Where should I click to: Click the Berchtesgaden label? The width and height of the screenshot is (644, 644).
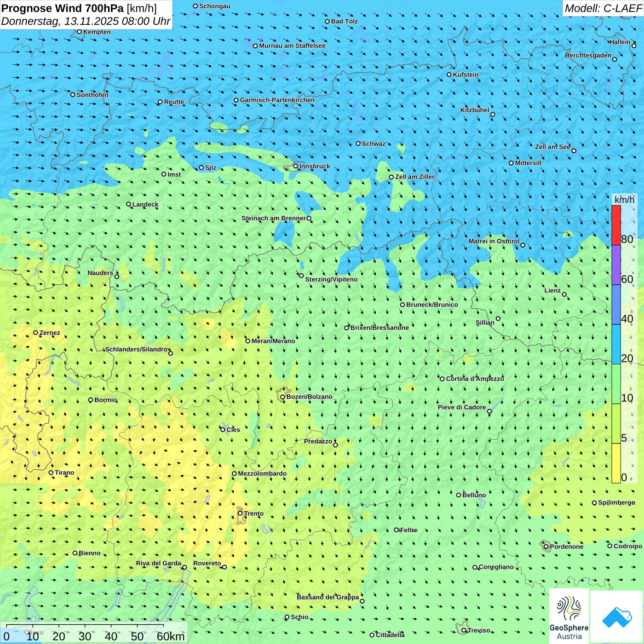[x=588, y=55]
